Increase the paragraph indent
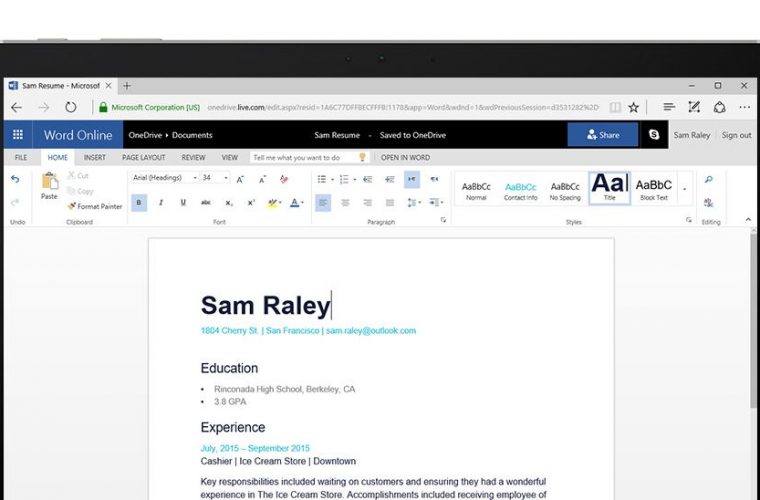Viewport: 760px width, 500px height. [390, 179]
